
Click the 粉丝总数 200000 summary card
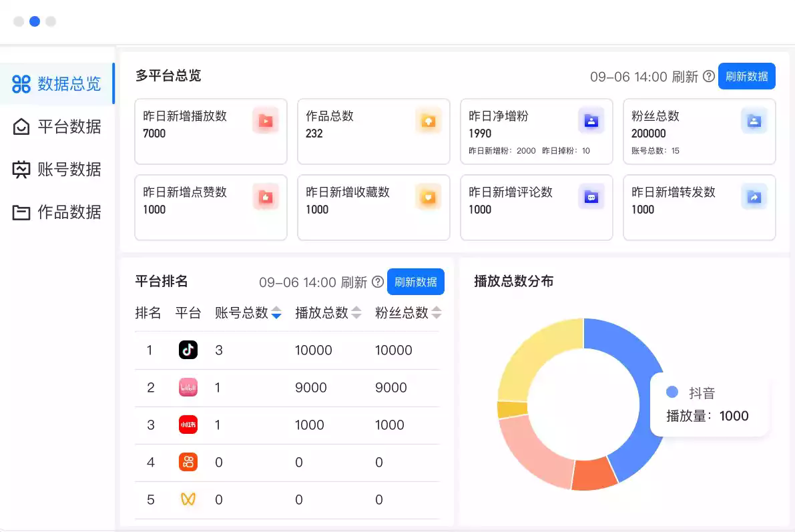699,131
